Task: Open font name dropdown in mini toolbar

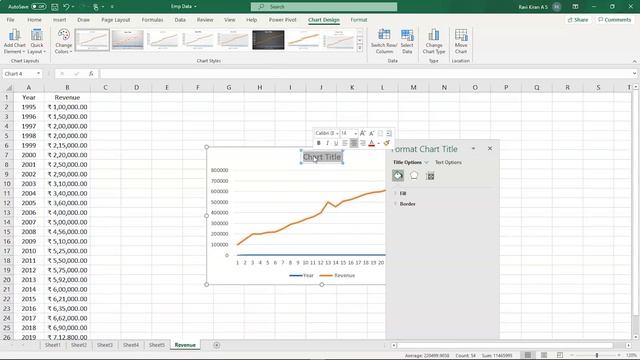Action: 337,133
